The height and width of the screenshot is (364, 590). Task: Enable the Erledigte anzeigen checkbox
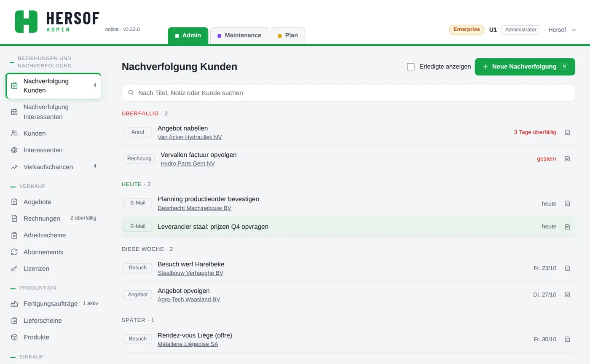410,67
